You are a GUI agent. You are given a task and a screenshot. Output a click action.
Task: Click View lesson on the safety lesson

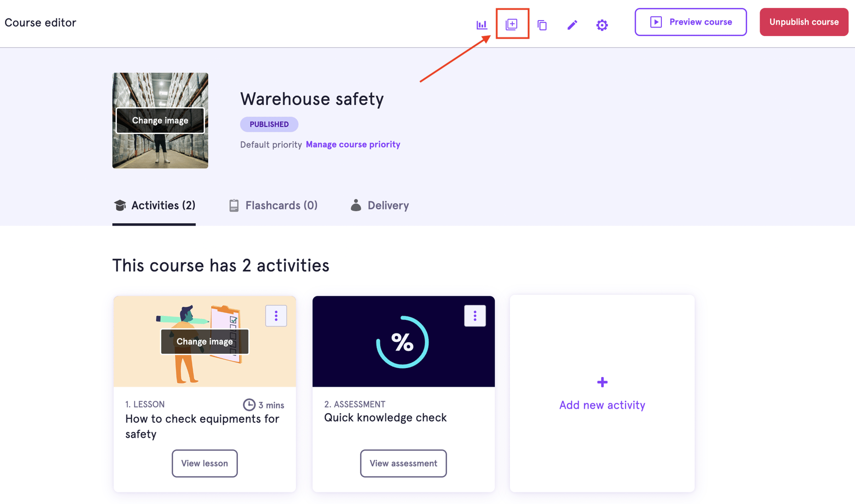204,463
